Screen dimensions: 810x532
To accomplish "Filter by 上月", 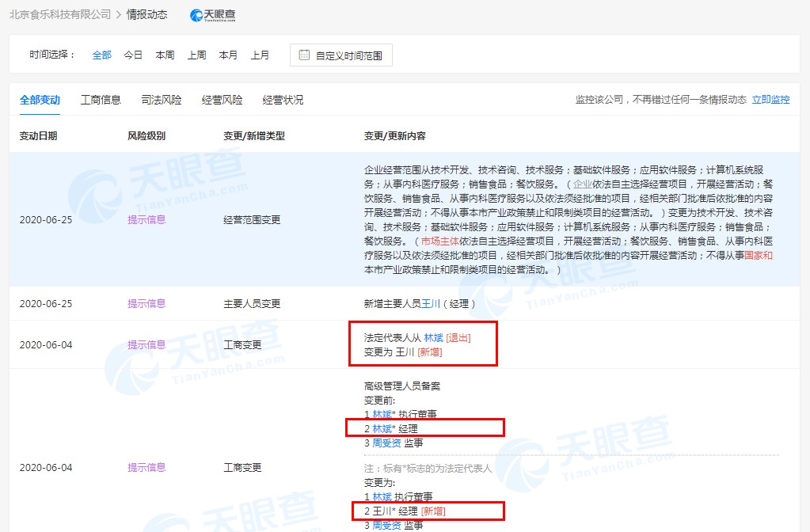I will point(260,55).
